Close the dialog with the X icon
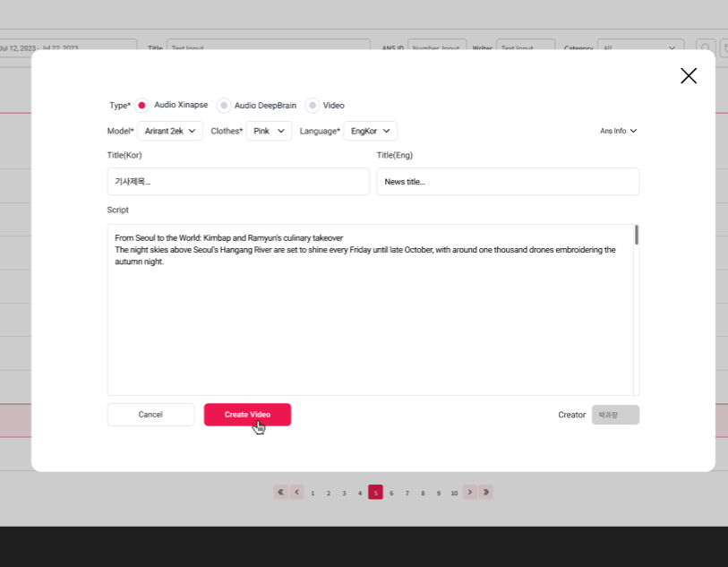This screenshot has width=728, height=567. [688, 76]
